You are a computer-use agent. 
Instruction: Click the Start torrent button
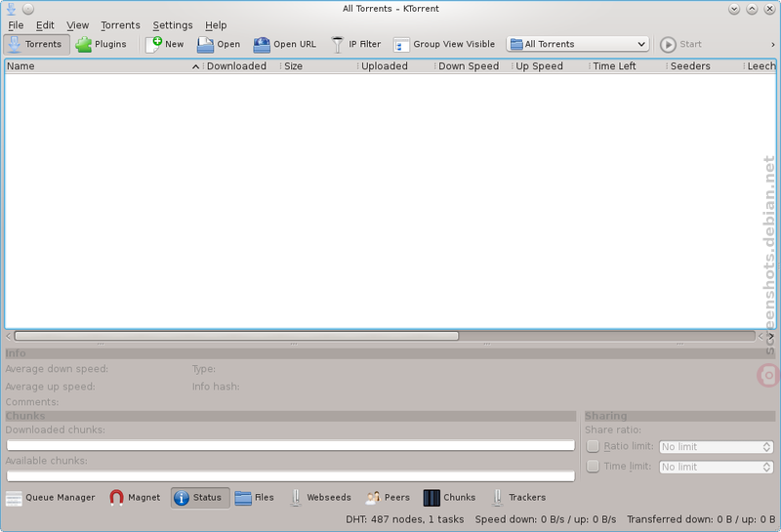pos(680,44)
